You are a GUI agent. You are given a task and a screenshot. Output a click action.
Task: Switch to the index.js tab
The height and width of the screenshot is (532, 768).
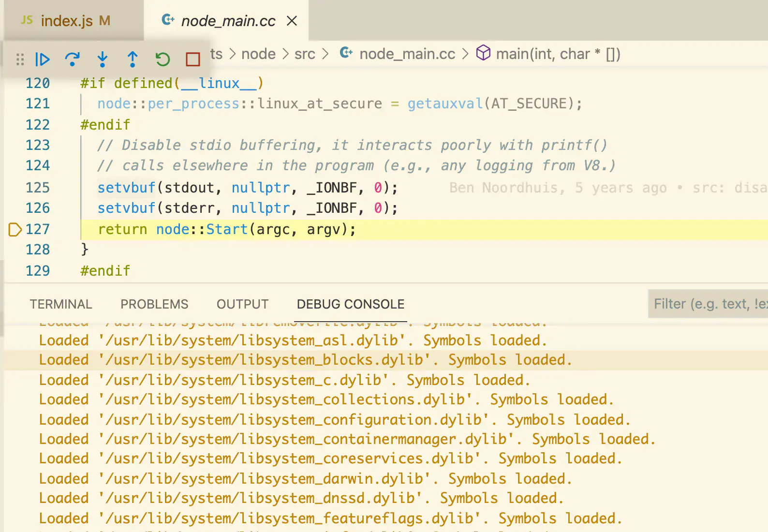(x=74, y=21)
